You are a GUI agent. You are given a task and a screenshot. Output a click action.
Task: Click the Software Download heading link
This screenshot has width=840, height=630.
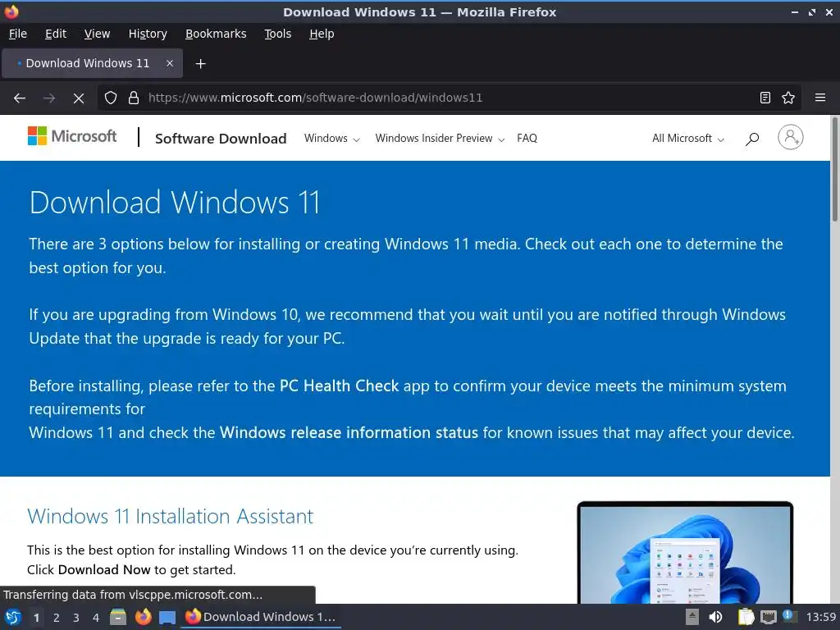point(221,139)
